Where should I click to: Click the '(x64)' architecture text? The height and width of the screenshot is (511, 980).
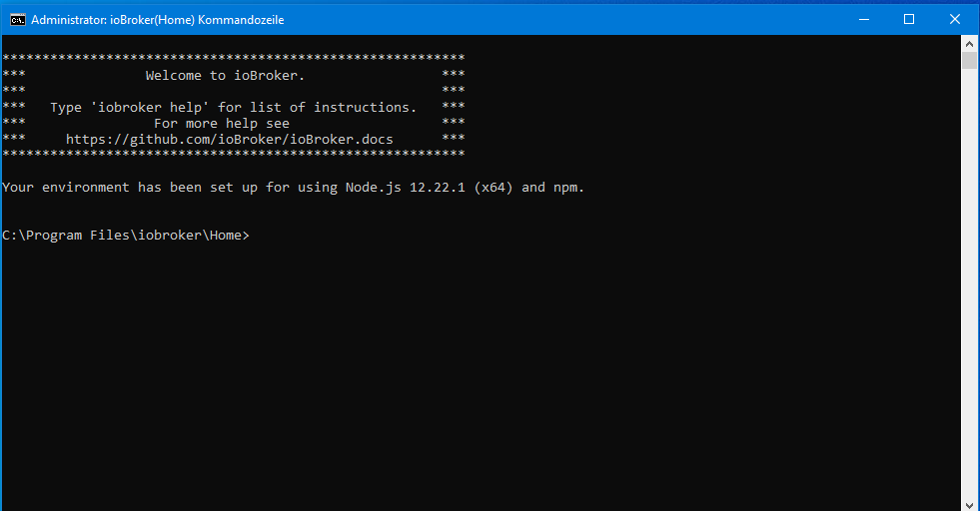click(x=493, y=187)
